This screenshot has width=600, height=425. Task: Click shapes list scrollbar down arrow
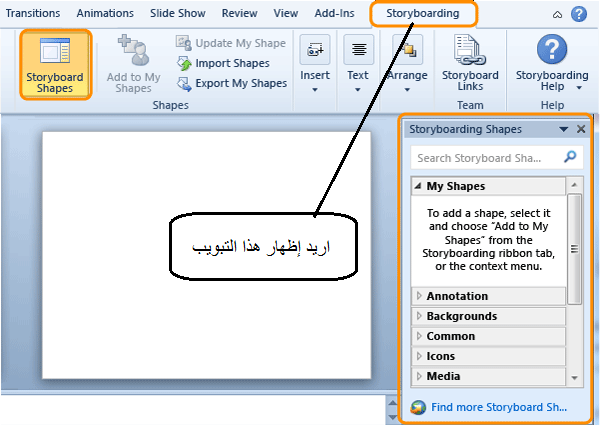click(x=574, y=378)
